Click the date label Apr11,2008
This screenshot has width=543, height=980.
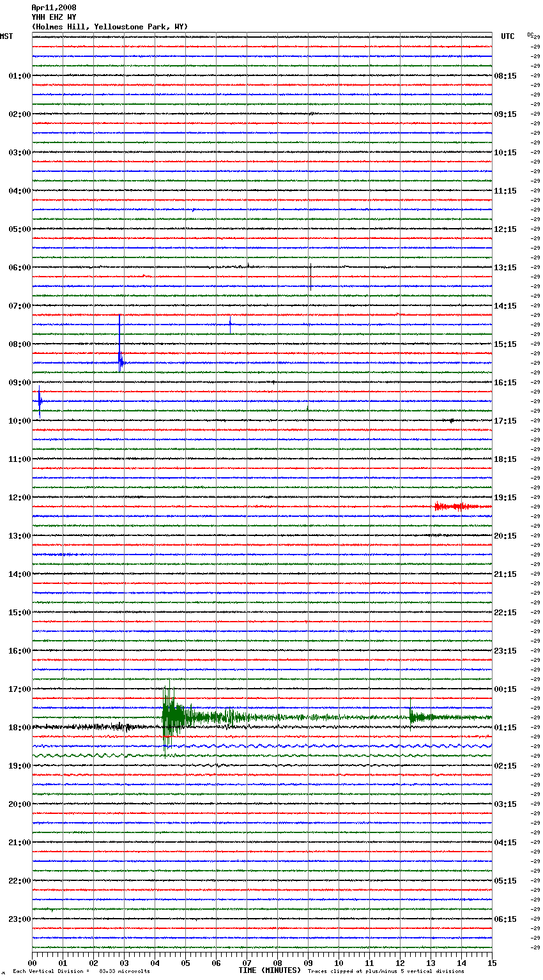(x=54, y=8)
